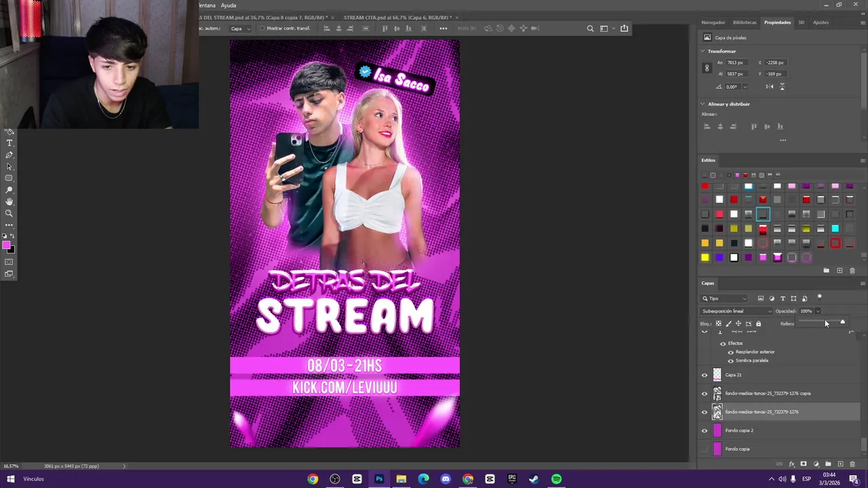Open Tipo layer filter dropdown

[725, 298]
